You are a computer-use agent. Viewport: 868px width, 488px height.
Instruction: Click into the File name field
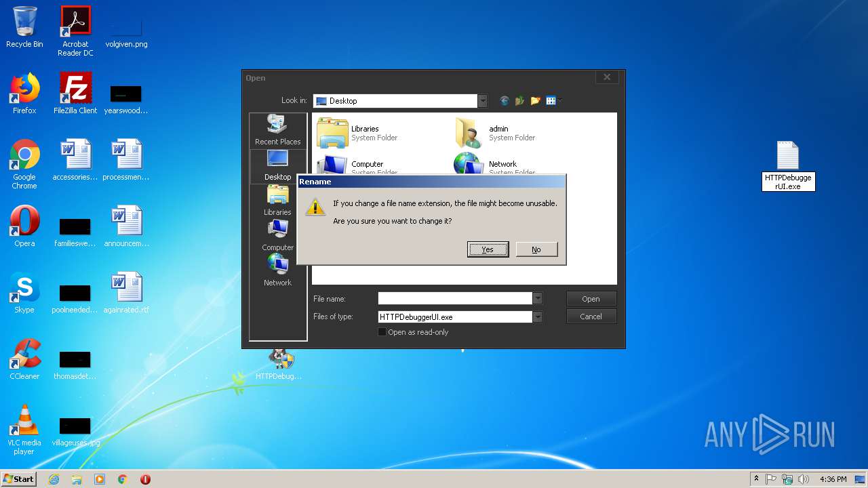(455, 299)
